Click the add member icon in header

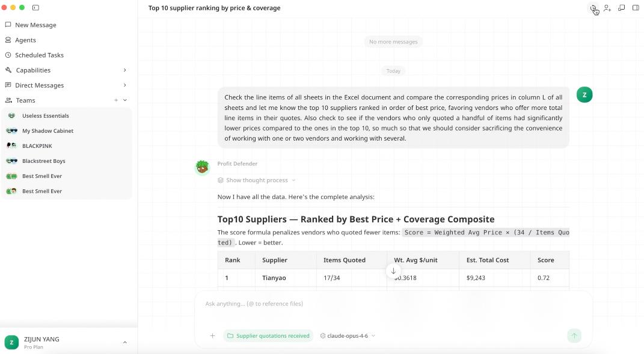click(607, 8)
